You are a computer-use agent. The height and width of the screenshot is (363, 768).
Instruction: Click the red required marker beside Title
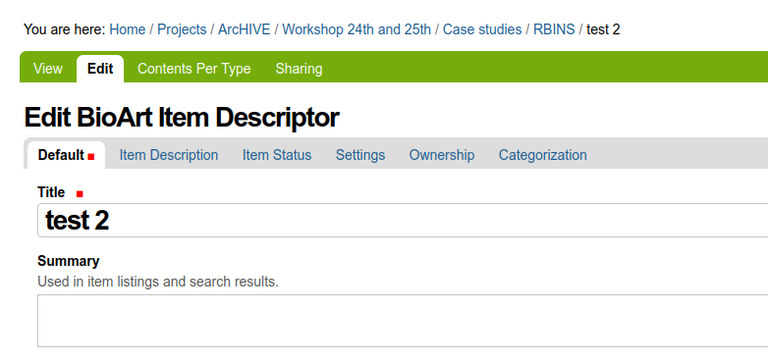click(80, 194)
